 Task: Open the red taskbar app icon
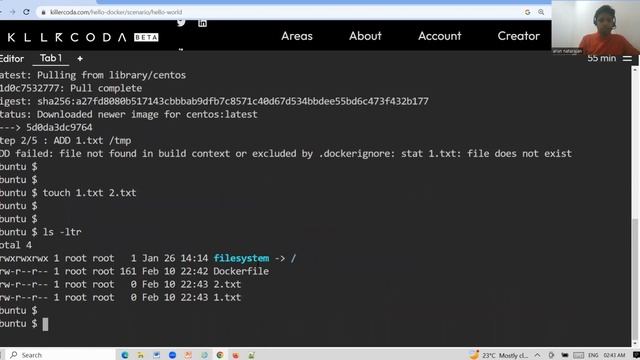[236, 355]
